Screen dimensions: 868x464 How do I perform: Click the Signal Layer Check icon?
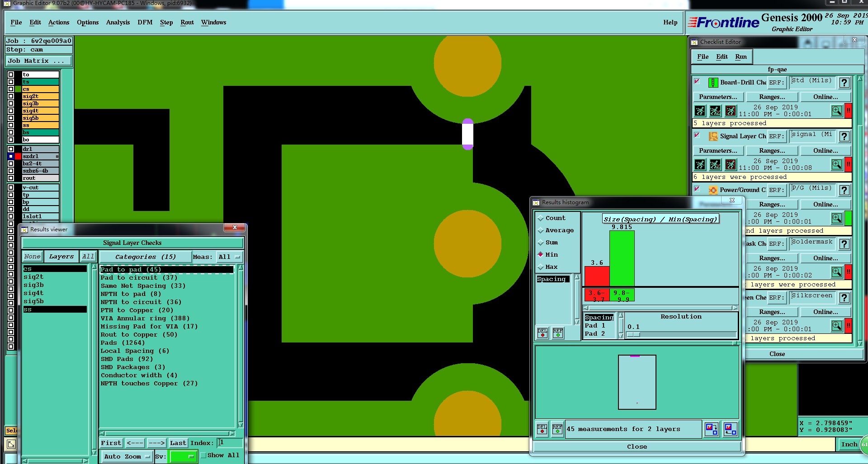713,136
